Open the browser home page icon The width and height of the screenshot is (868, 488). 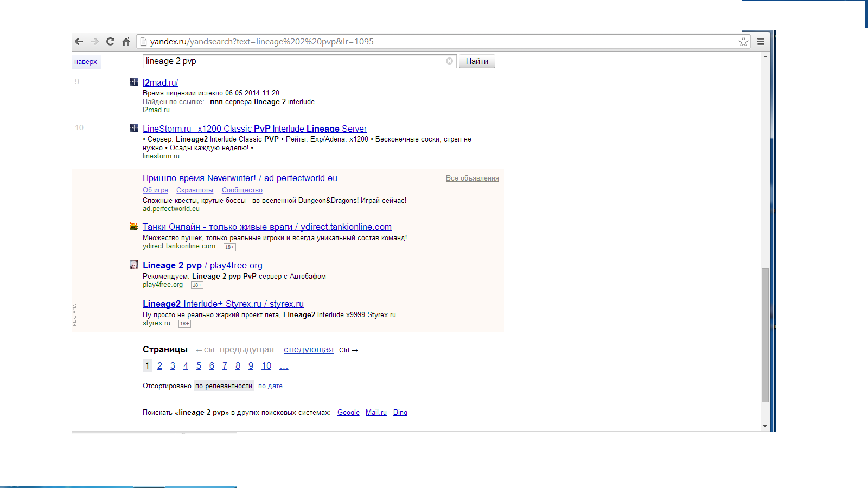pyautogui.click(x=126, y=42)
